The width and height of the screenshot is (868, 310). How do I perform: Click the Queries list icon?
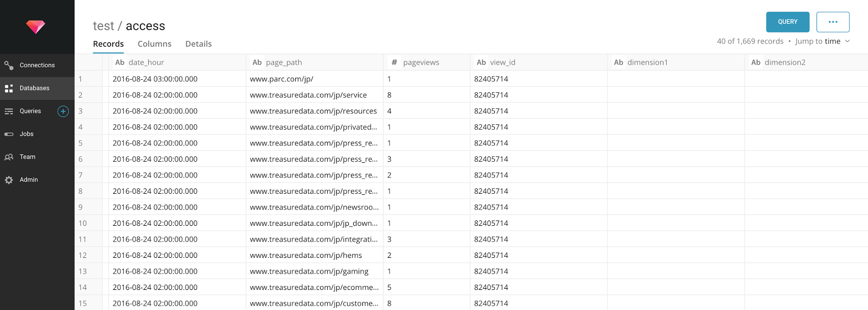tap(9, 111)
